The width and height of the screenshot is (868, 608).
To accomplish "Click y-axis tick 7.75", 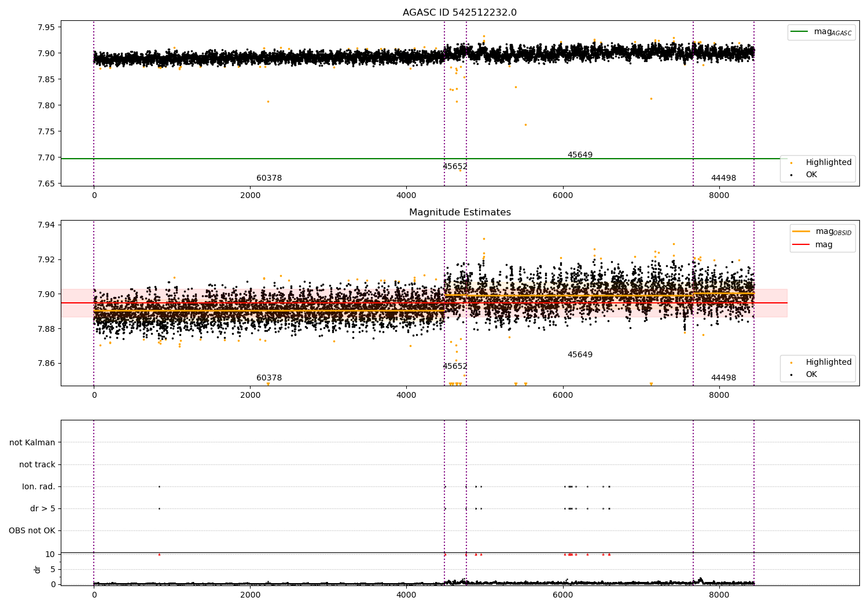I will tap(46, 132).
